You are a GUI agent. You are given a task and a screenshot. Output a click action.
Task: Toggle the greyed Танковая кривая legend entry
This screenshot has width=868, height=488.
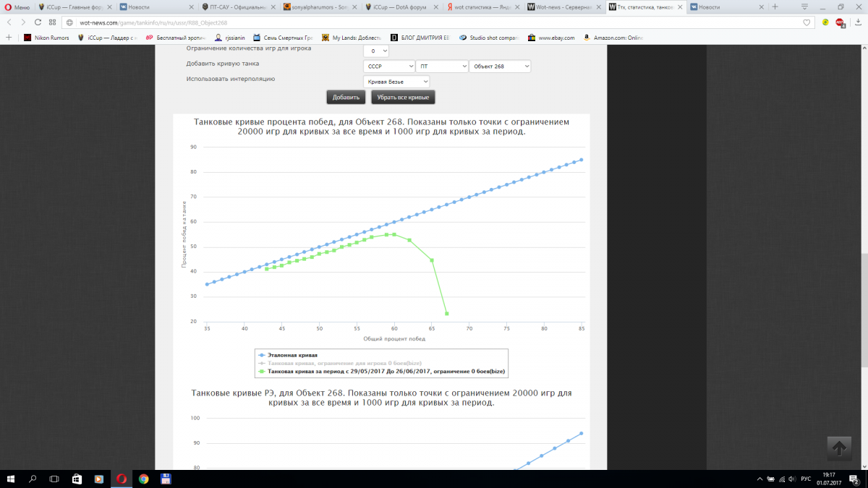(340, 363)
